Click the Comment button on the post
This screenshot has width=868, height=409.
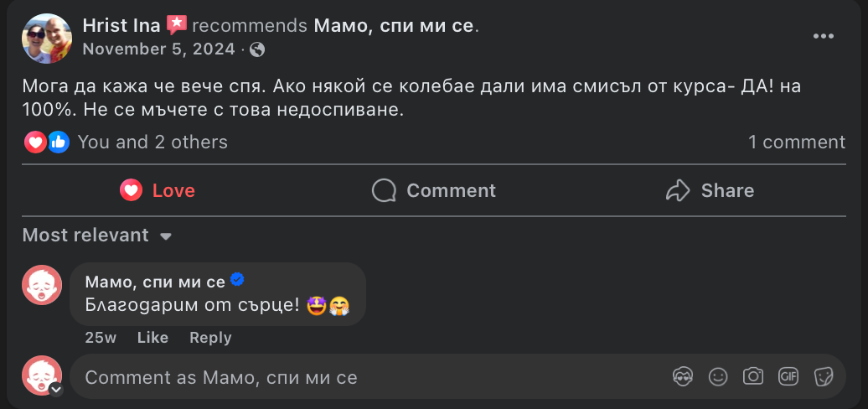[x=434, y=191]
